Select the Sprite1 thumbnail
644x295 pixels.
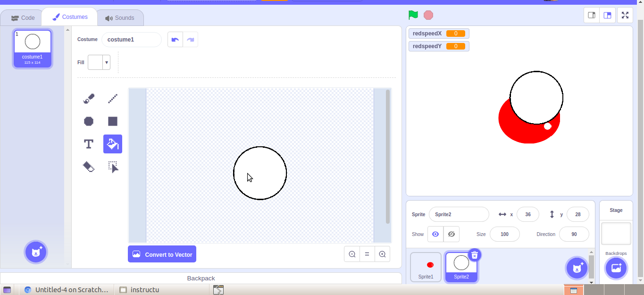coord(425,267)
